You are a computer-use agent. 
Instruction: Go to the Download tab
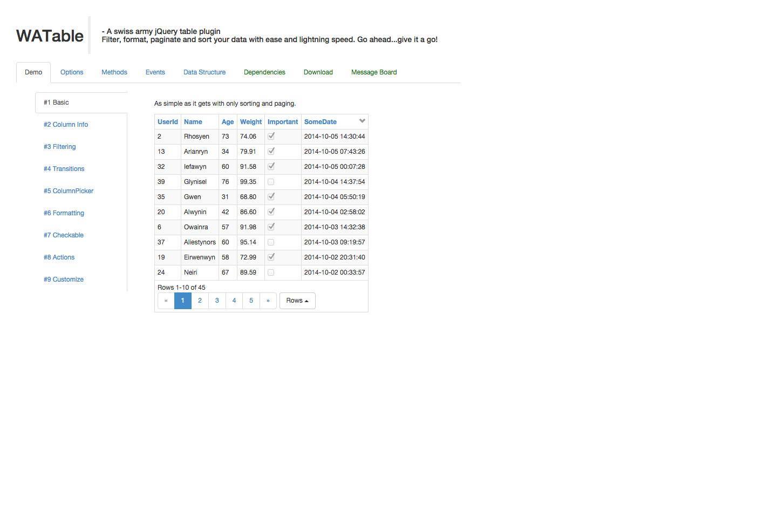pyautogui.click(x=318, y=72)
